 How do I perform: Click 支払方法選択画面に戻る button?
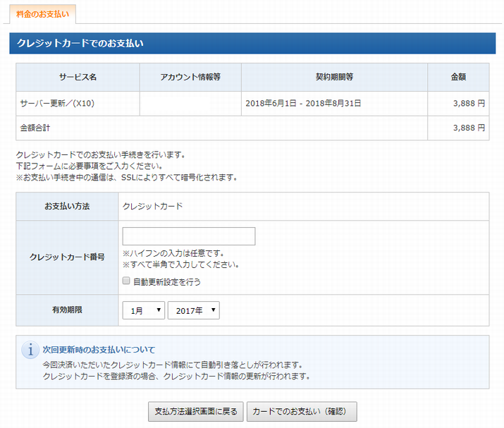[196, 411]
